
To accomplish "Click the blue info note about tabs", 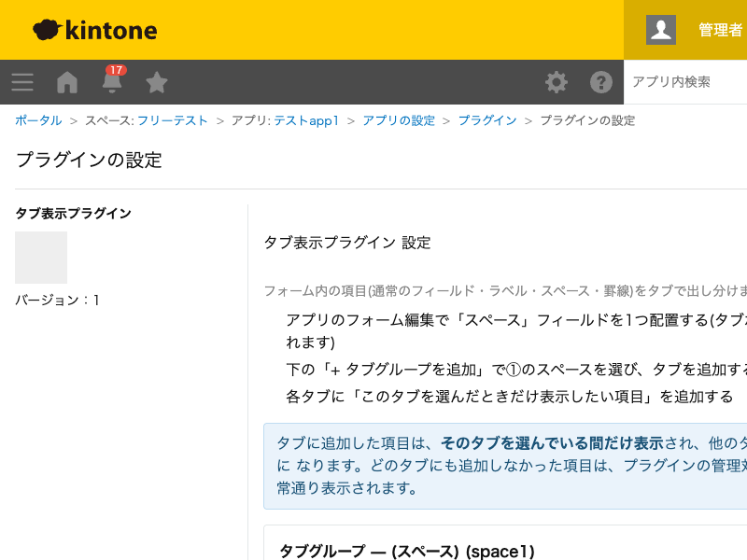I will (505, 466).
